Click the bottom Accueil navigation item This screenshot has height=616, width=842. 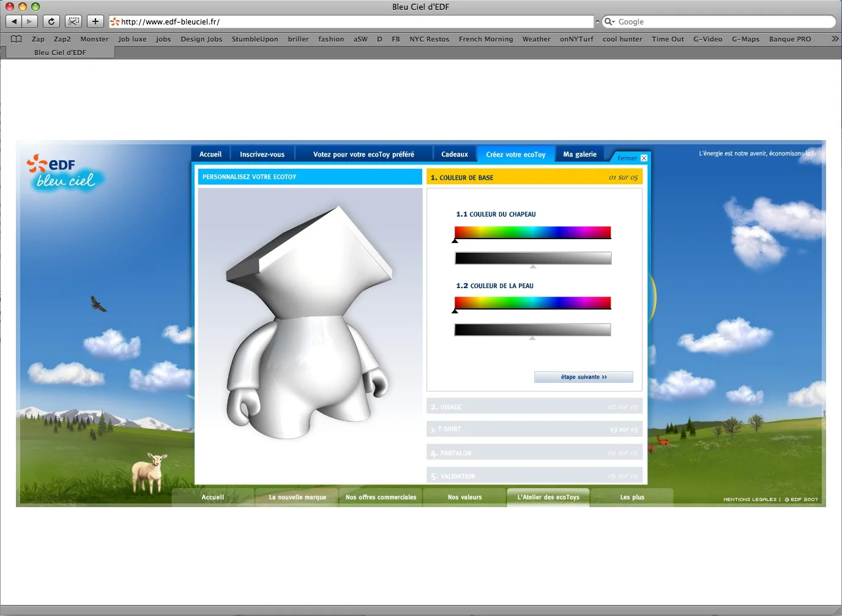click(213, 497)
